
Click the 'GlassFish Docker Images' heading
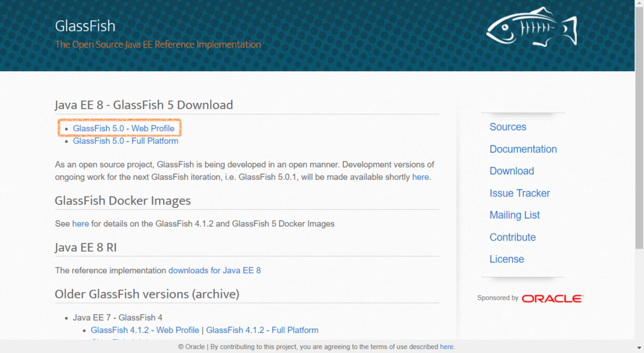click(123, 200)
